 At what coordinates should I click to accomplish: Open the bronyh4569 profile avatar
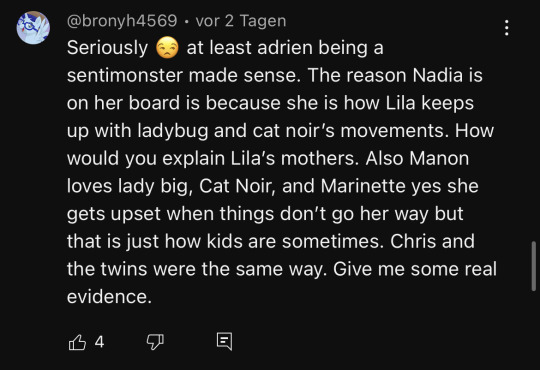coord(33,28)
